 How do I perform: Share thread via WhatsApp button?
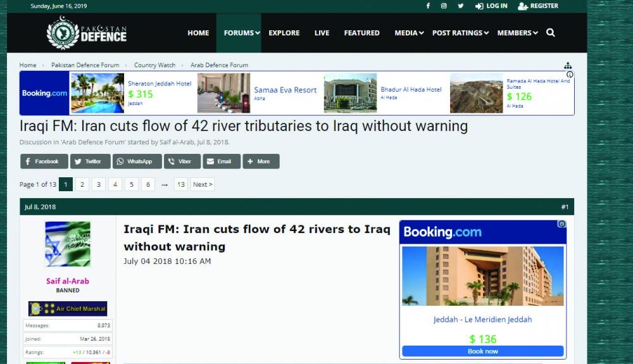(137, 161)
